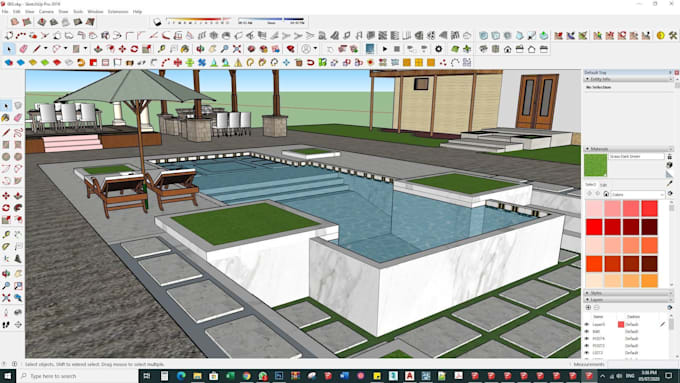Click the stop animation button in toolbar
680x383 pixels.
coord(397,49)
